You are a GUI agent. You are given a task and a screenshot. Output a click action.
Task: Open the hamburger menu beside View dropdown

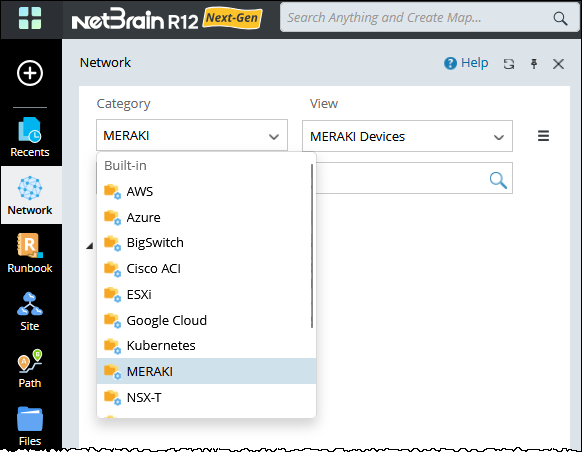[543, 135]
